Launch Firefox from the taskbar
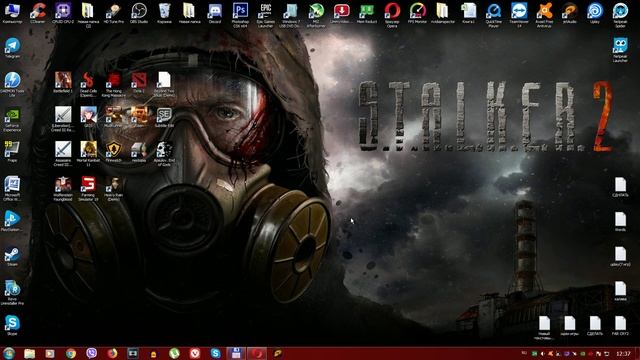Image resolution: width=640 pixels, height=360 pixels. tap(112, 353)
